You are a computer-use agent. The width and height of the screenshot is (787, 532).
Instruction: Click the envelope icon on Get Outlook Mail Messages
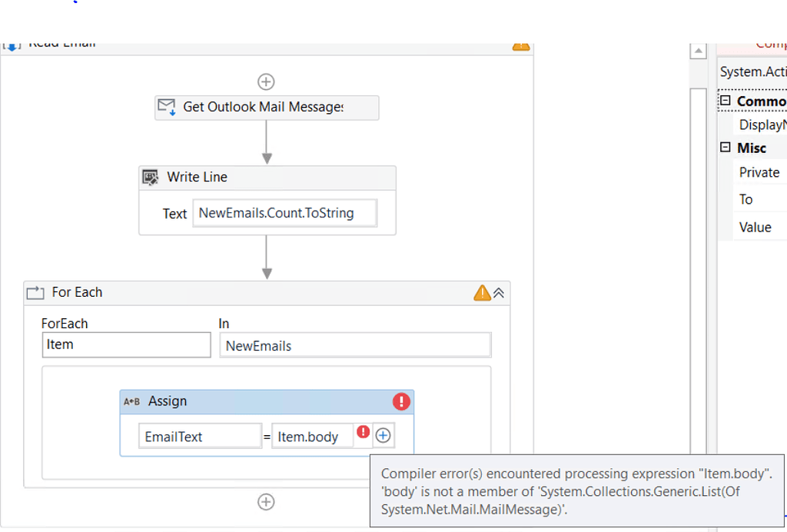coord(166,107)
